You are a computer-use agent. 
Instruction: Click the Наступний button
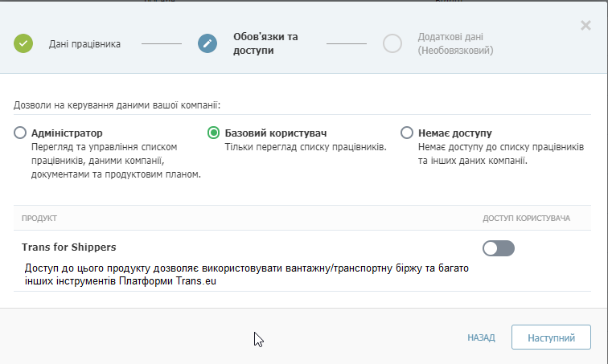tap(551, 337)
